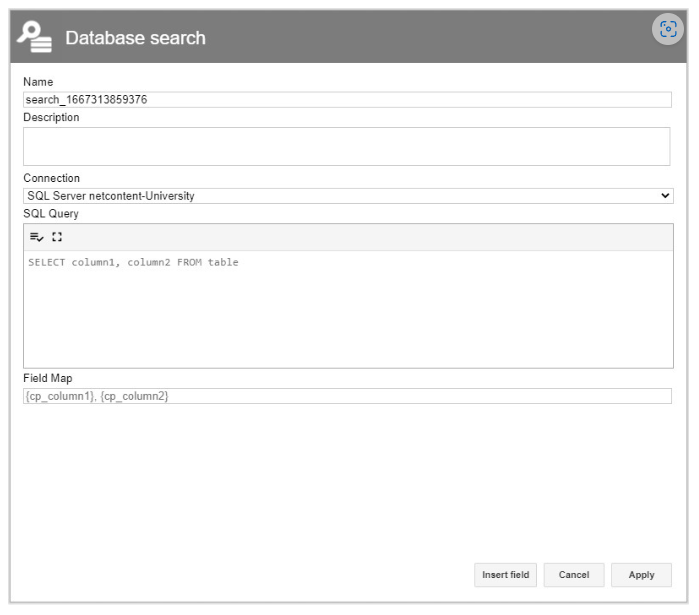This screenshot has height=615, width=699.
Task: Click the SQL Query label
Action: pos(51,213)
